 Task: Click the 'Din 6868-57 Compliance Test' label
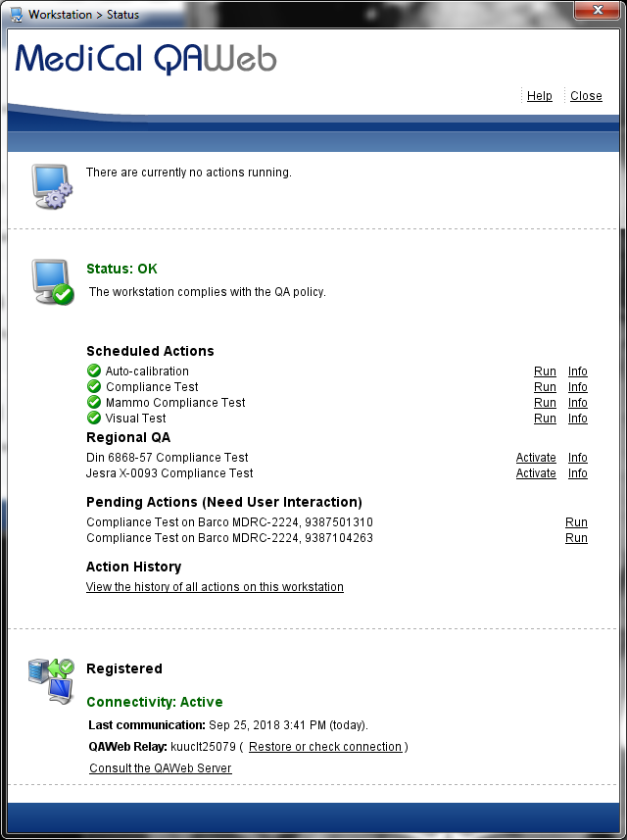coord(168,458)
